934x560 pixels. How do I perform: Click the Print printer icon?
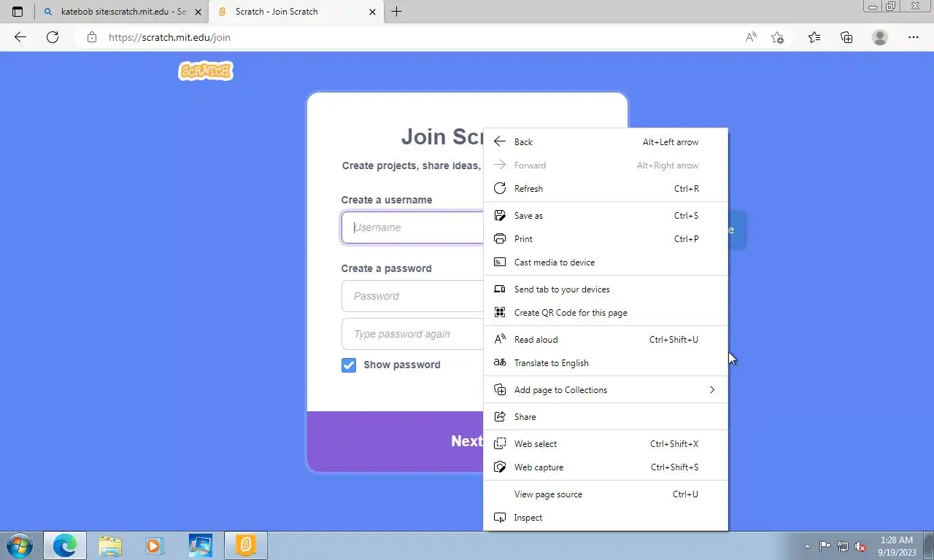[500, 239]
